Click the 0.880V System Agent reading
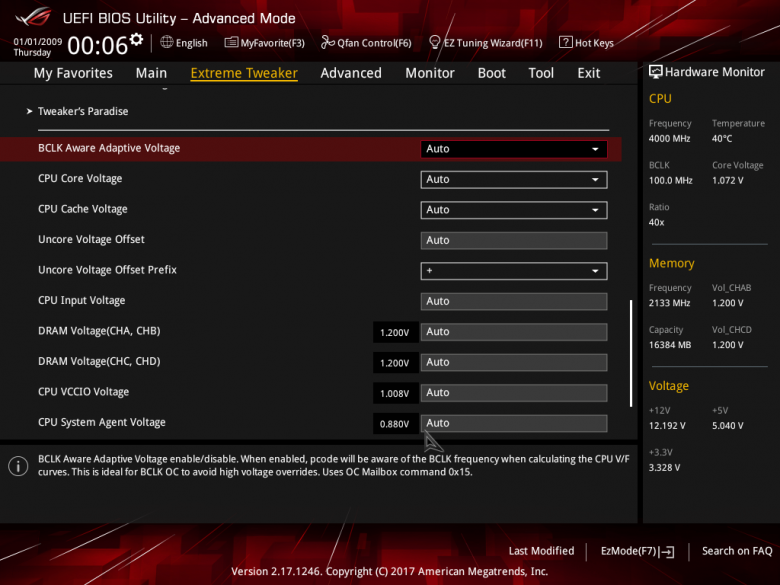The image size is (780, 585). pyautogui.click(x=395, y=424)
